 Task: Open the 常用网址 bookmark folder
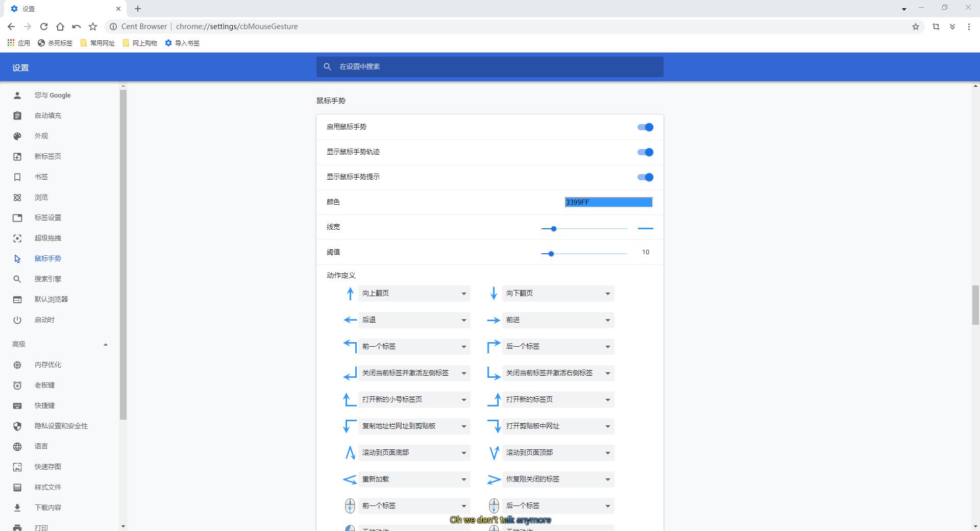[98, 43]
